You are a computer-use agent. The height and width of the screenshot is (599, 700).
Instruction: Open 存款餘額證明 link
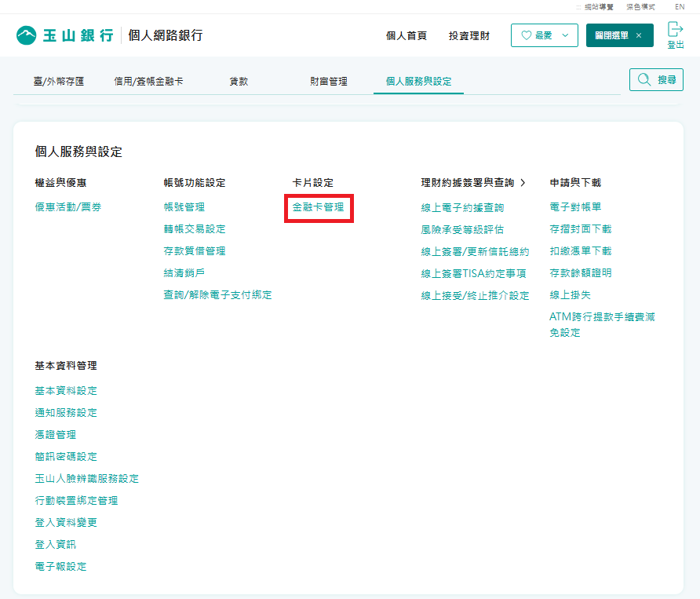pyautogui.click(x=581, y=273)
